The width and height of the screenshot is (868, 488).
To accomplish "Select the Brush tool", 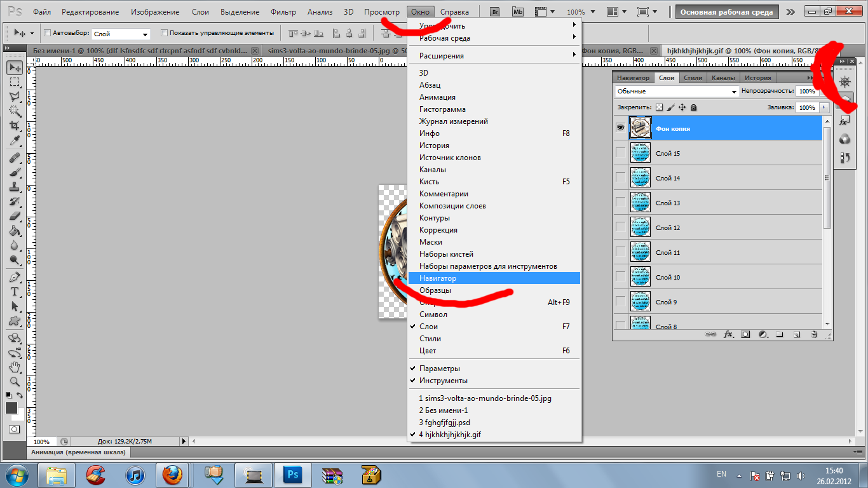I will tap(15, 172).
